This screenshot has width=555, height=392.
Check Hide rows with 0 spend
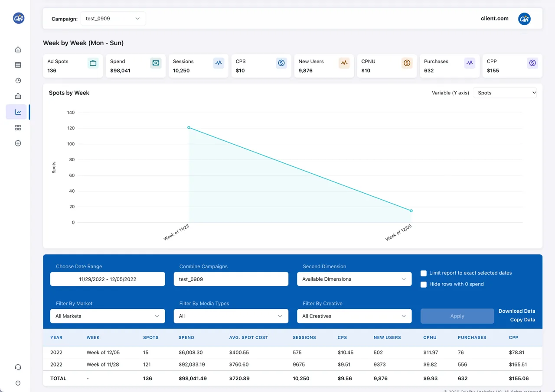424,285
